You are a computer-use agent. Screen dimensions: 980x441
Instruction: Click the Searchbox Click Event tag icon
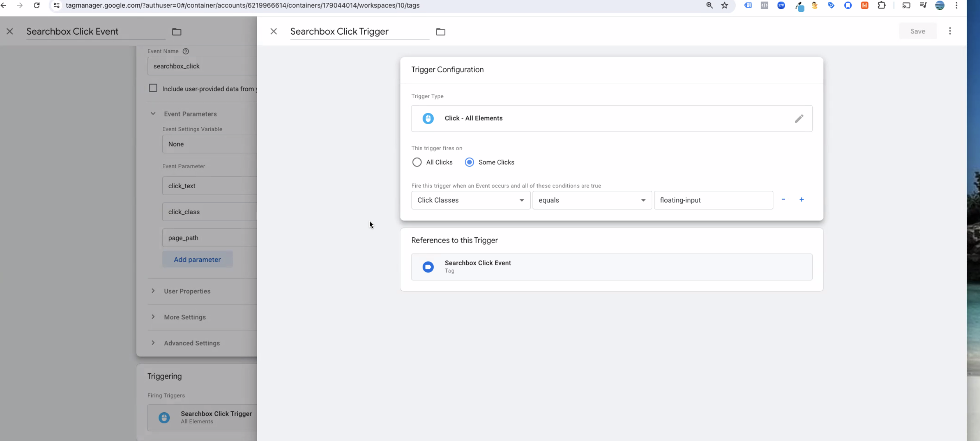(428, 267)
